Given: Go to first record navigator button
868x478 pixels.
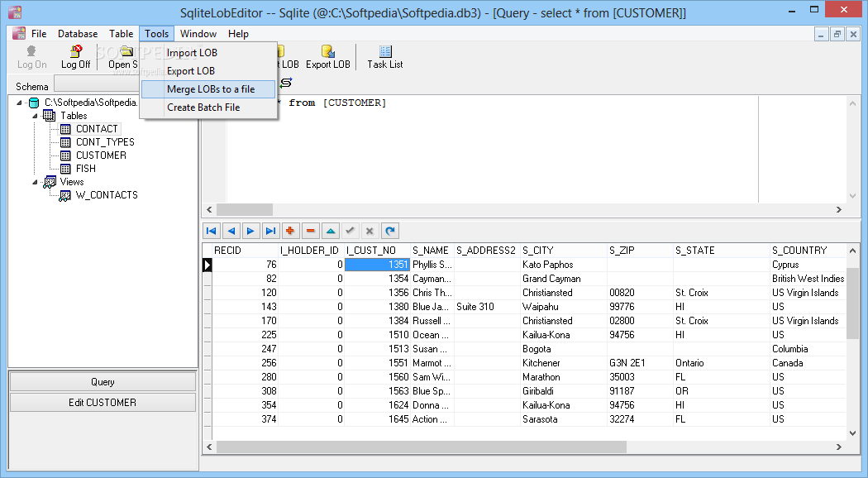Looking at the screenshot, I should pos(211,231).
